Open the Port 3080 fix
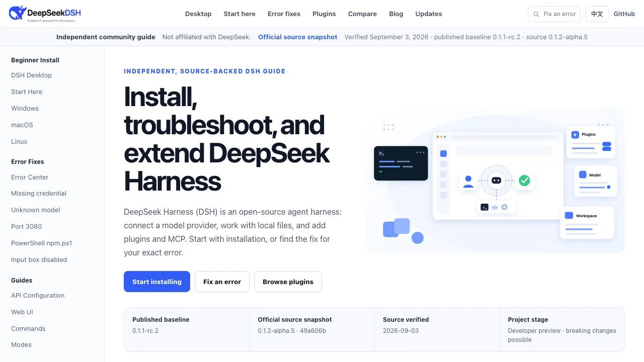Screen dimensions: 644x362 click(x=27, y=227)
